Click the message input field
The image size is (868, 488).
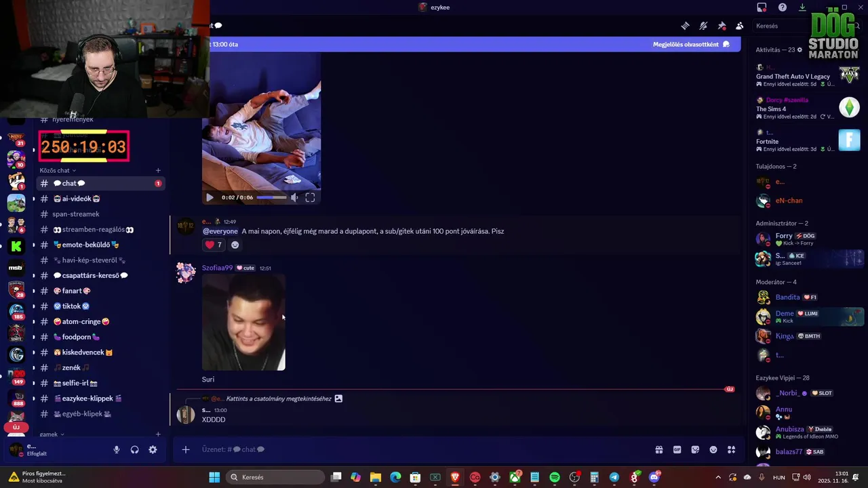pyautogui.click(x=420, y=449)
